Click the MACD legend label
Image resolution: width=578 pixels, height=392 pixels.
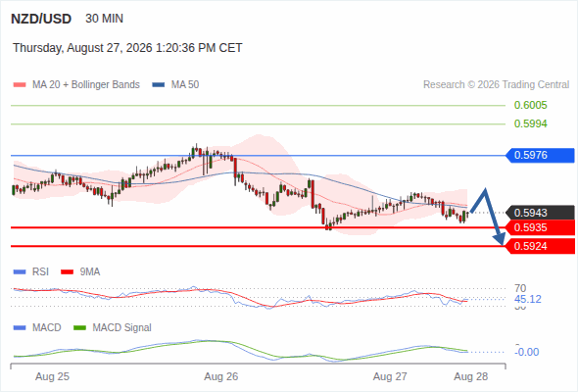(x=46, y=327)
